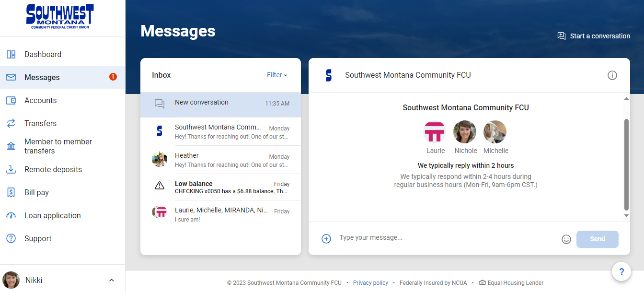The width and height of the screenshot is (644, 293).
Task: Click the Bill pay receipt icon
Action: (11, 192)
